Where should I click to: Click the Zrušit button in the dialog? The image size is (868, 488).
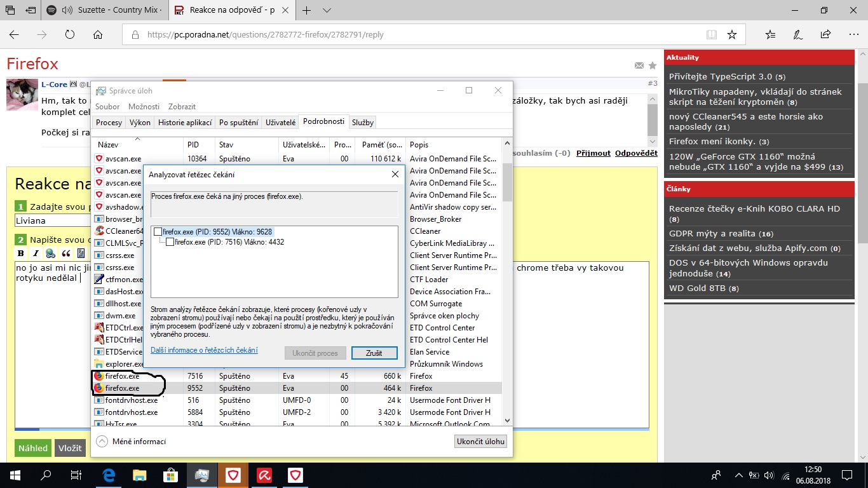pyautogui.click(x=374, y=353)
